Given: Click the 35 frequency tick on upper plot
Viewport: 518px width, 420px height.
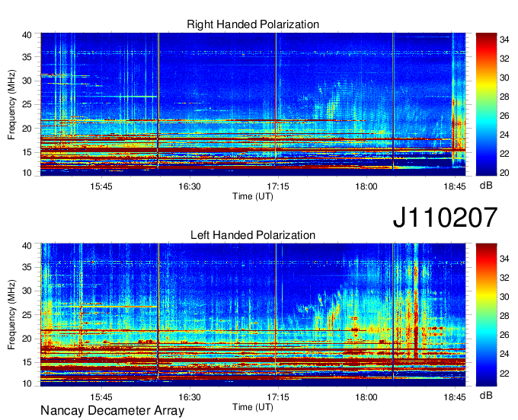Looking at the screenshot, I should click(x=27, y=57).
